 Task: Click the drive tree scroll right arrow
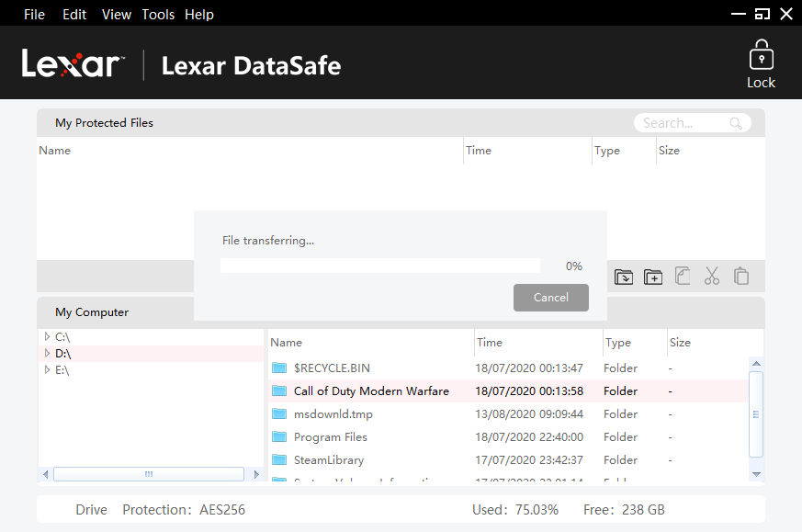pyautogui.click(x=256, y=474)
